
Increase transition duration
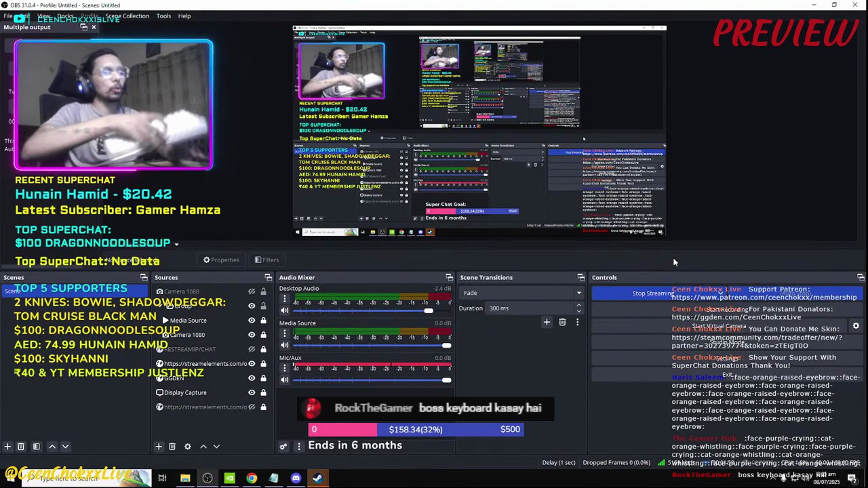point(578,306)
